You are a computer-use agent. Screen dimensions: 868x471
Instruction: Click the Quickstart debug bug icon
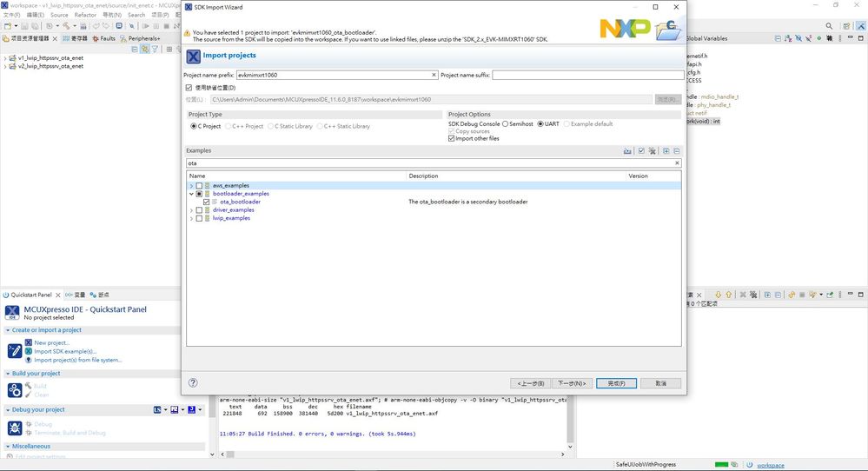coord(15,428)
